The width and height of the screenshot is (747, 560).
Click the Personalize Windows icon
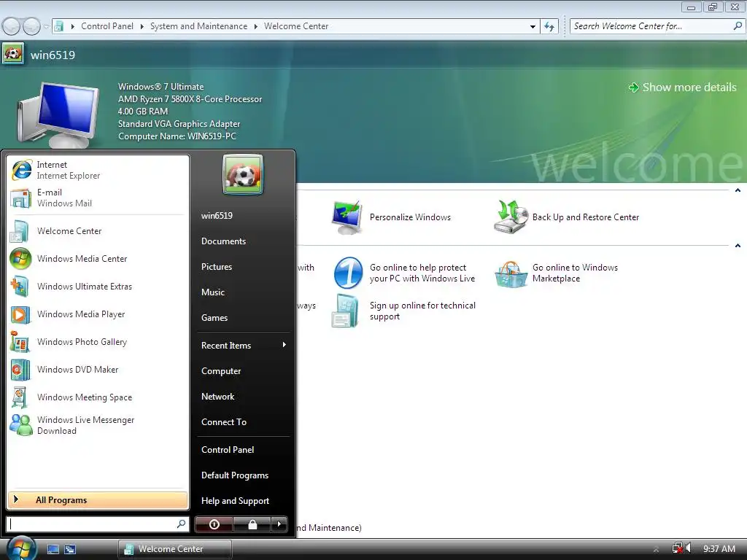click(x=347, y=217)
